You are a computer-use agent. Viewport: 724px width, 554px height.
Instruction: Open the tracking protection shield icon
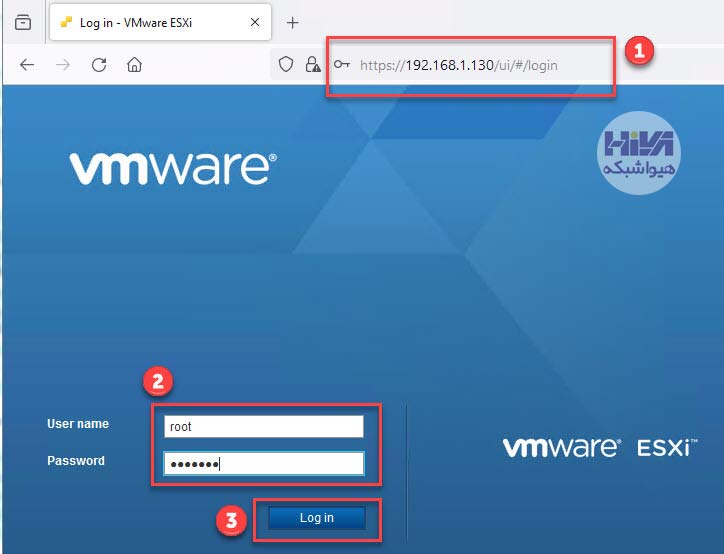286,64
